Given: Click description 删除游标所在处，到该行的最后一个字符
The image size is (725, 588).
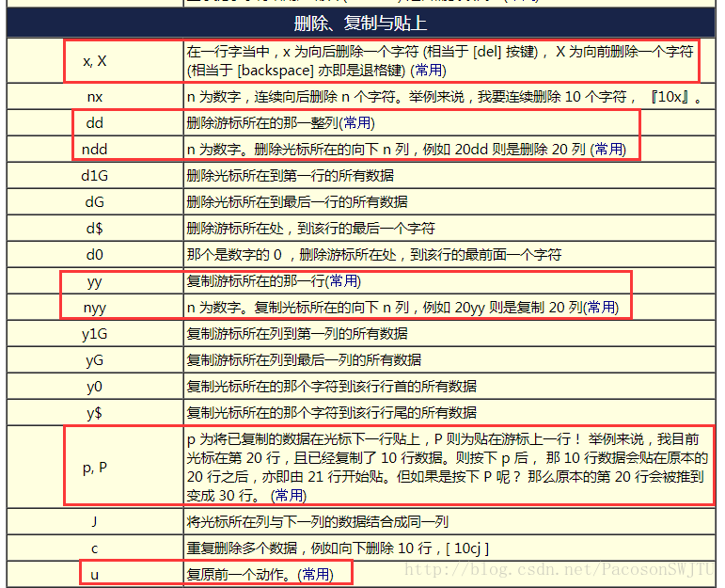Looking at the screenshot, I should pos(311,229).
